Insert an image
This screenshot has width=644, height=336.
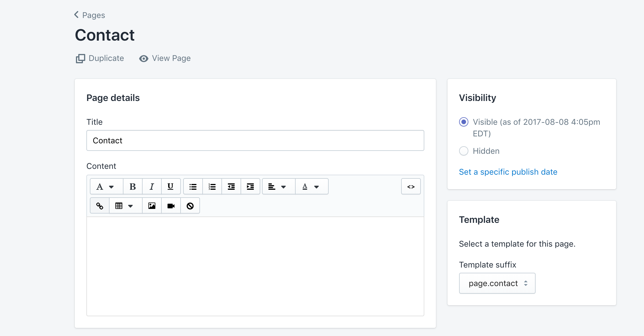pyautogui.click(x=152, y=206)
